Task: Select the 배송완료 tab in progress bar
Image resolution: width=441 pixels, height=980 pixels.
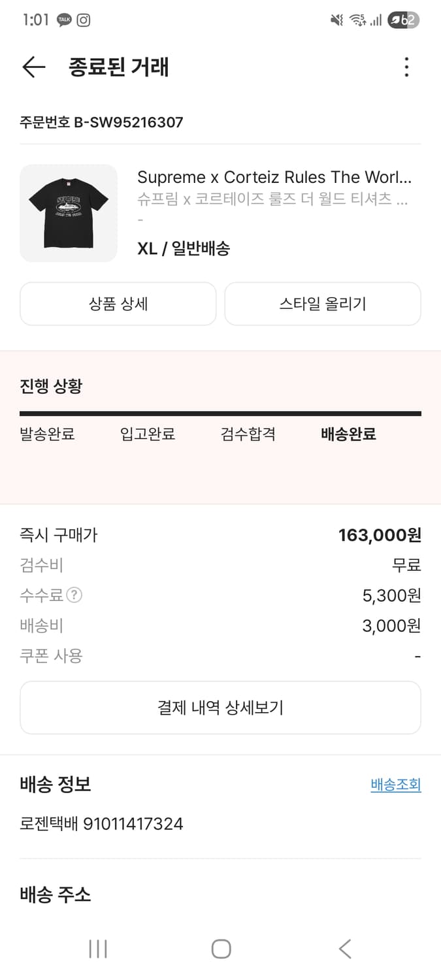Action: click(x=346, y=434)
